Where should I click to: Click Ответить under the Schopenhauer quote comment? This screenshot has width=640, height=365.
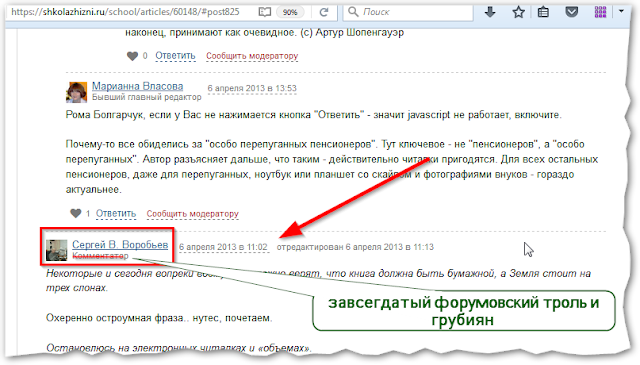pyautogui.click(x=175, y=56)
